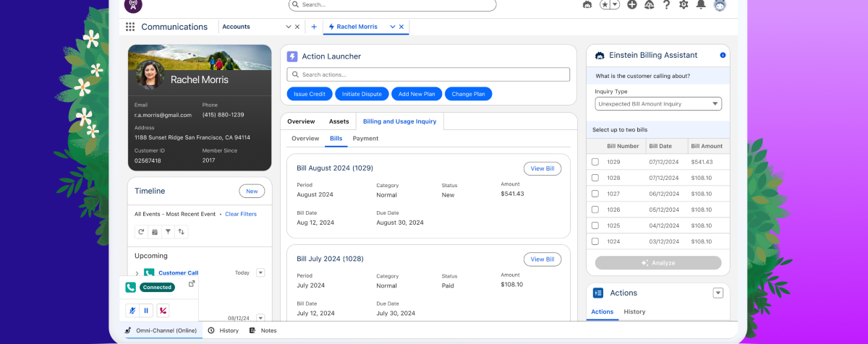
Task: Click the Issue Credit button
Action: pos(310,94)
